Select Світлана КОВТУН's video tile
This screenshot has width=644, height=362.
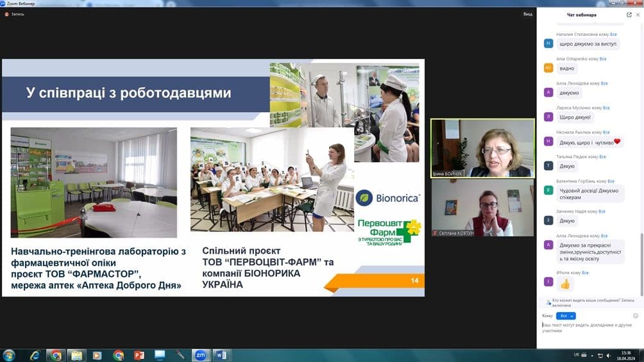click(482, 208)
